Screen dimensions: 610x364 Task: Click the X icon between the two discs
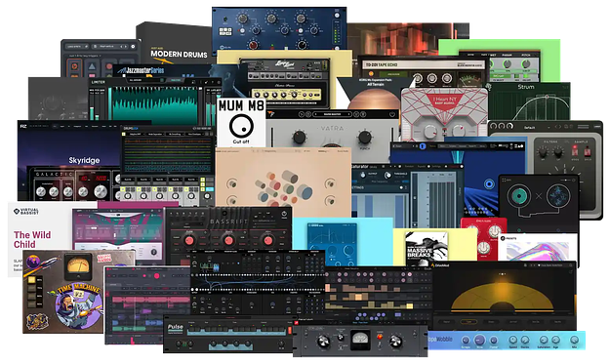point(539,196)
